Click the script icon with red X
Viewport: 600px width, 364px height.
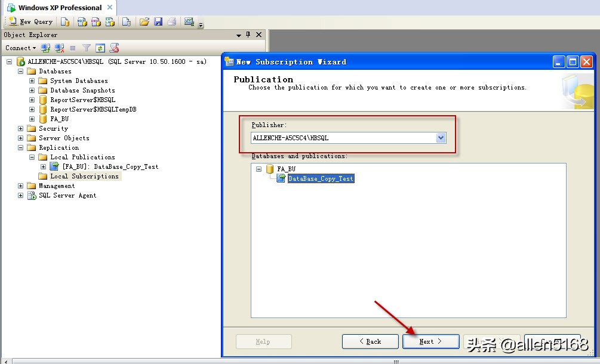[114, 48]
